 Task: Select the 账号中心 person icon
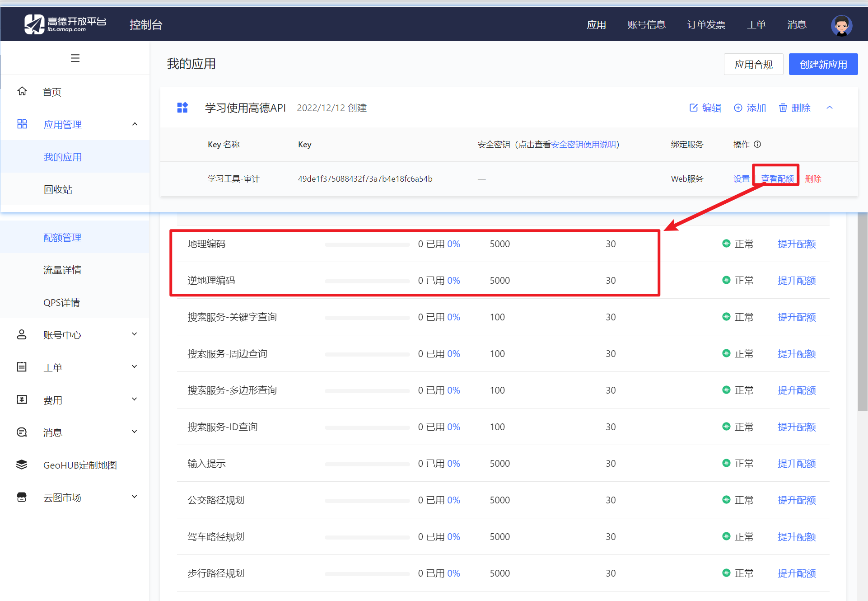[22, 334]
